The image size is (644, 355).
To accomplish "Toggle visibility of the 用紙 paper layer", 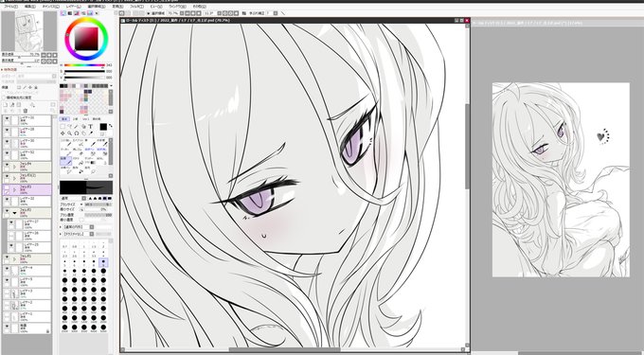I will point(7,326).
